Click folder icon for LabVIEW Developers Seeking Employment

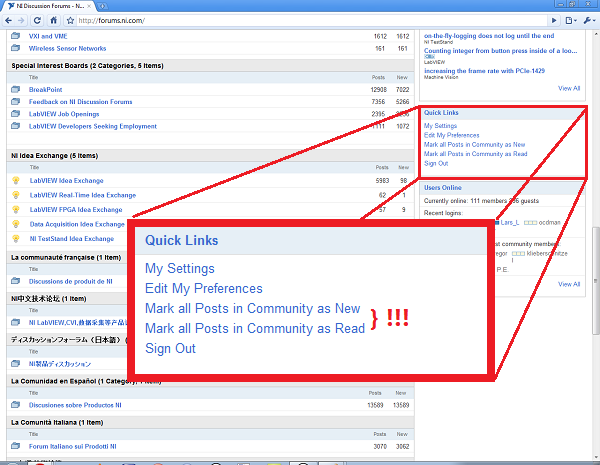coord(16,126)
